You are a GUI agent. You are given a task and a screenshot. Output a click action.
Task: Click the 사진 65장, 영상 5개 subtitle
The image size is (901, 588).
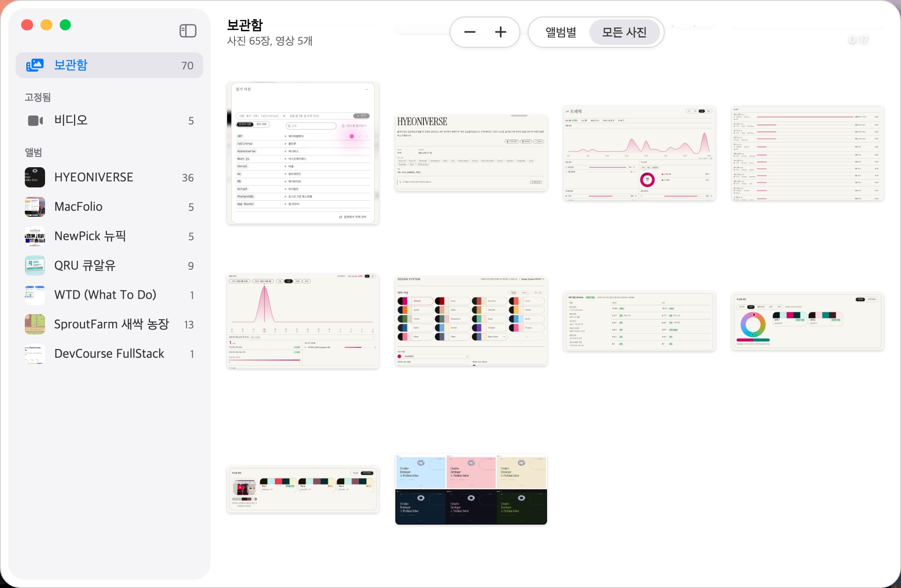tap(270, 41)
